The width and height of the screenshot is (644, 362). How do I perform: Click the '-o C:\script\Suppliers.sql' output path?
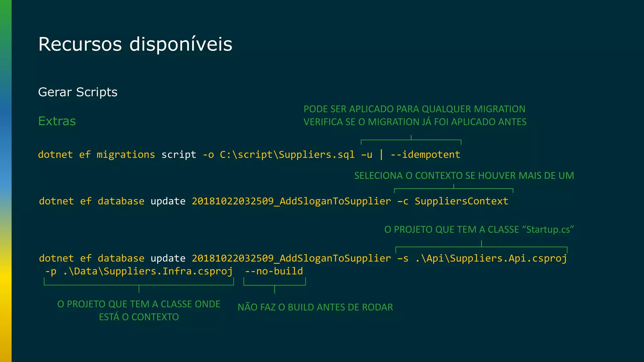[x=279, y=155]
